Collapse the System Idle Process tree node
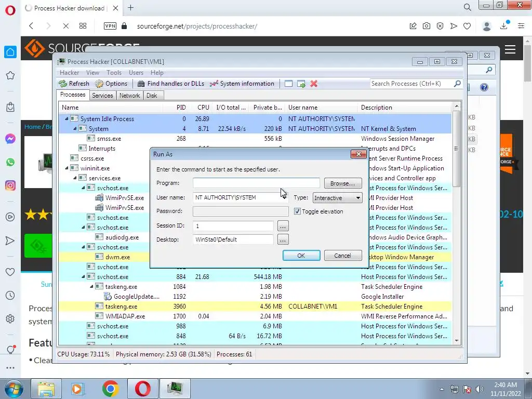 coord(66,119)
